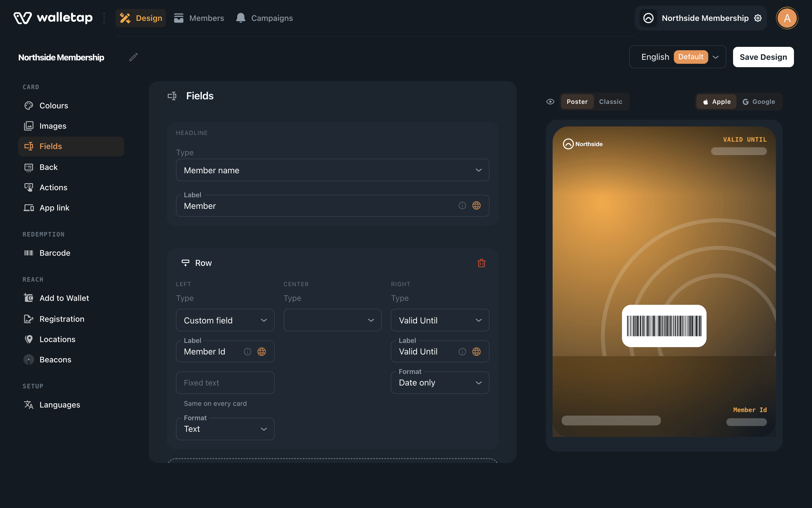
Task: Open the Headline Type Member name dropdown
Action: pyautogui.click(x=332, y=170)
